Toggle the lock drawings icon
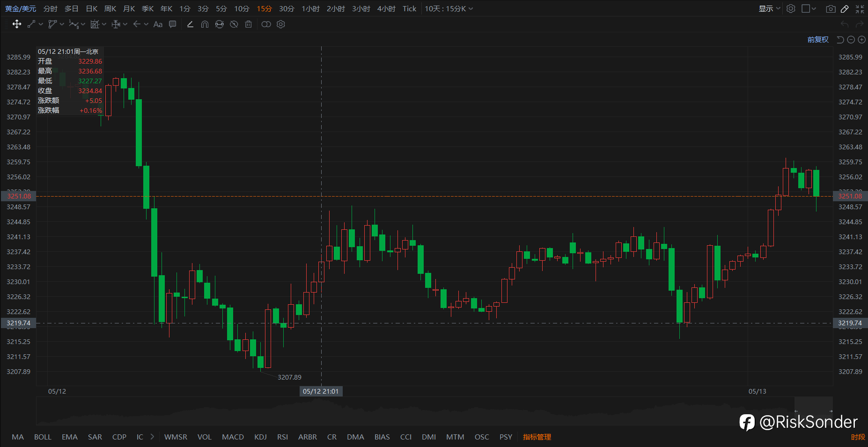868x447 pixels. pyautogui.click(x=219, y=24)
